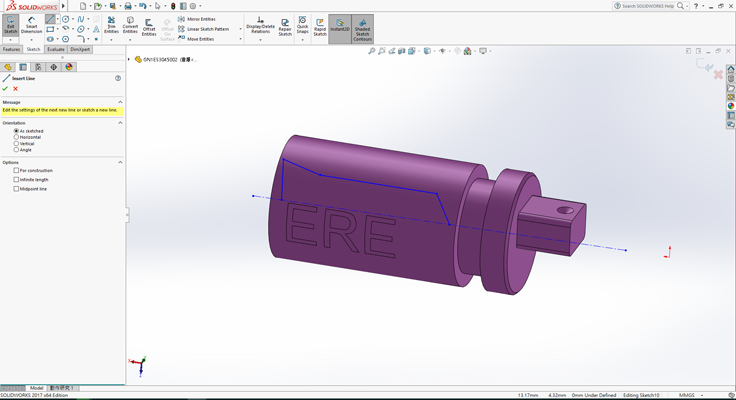The width and height of the screenshot is (736, 400).
Task: Confirm the Insert Line with green checkmark
Action: pyautogui.click(x=5, y=89)
